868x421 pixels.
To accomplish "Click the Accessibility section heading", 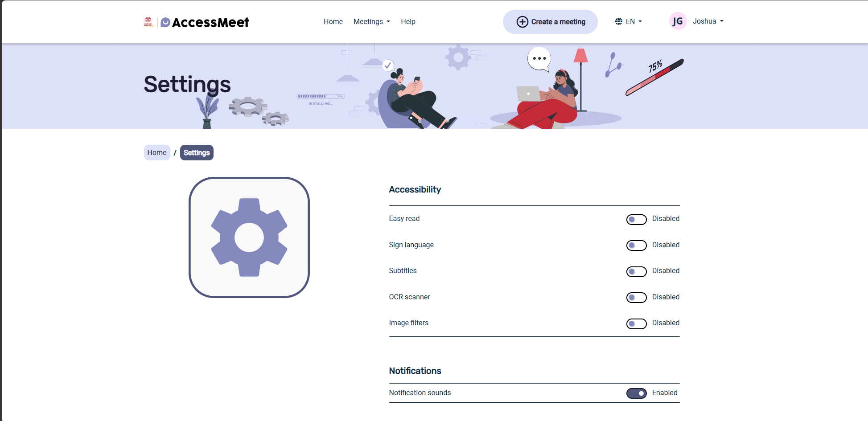I will pos(415,189).
